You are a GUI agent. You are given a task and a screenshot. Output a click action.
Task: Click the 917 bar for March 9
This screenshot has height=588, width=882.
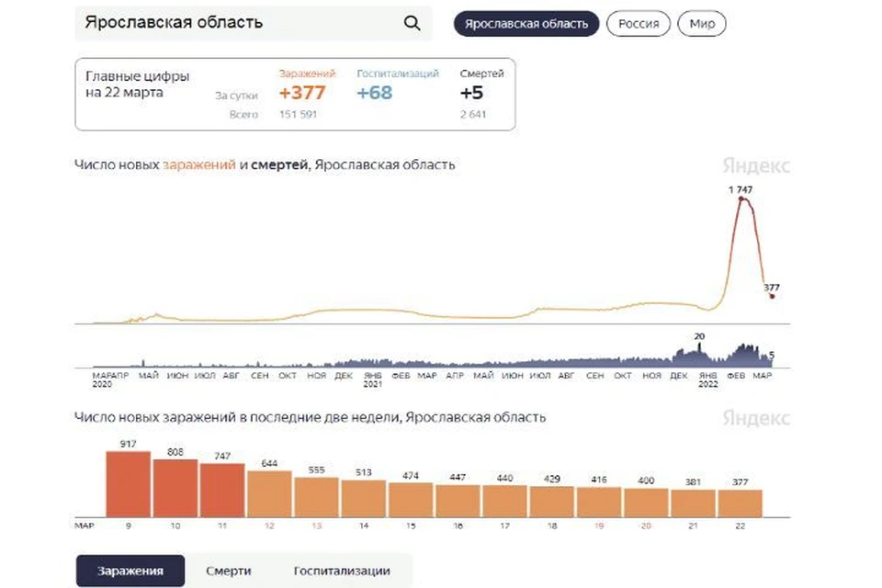[x=129, y=484]
